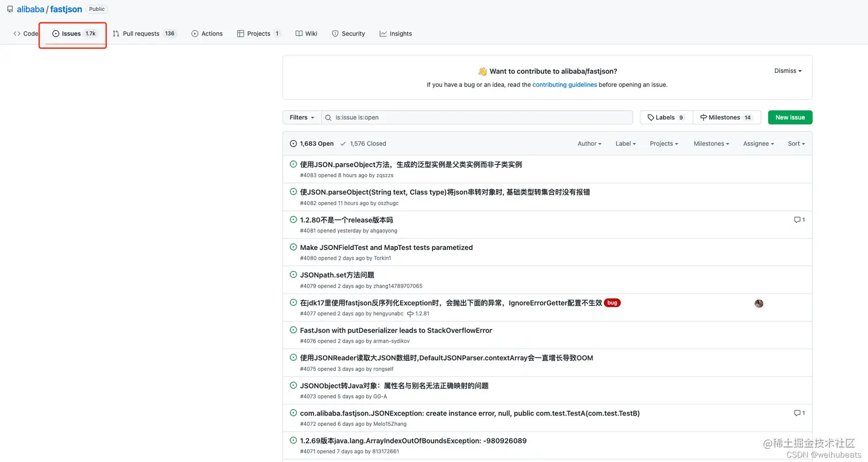This screenshot has height=462, width=868.
Task: Click the open-issue icon for issue #4080
Action: (x=293, y=247)
